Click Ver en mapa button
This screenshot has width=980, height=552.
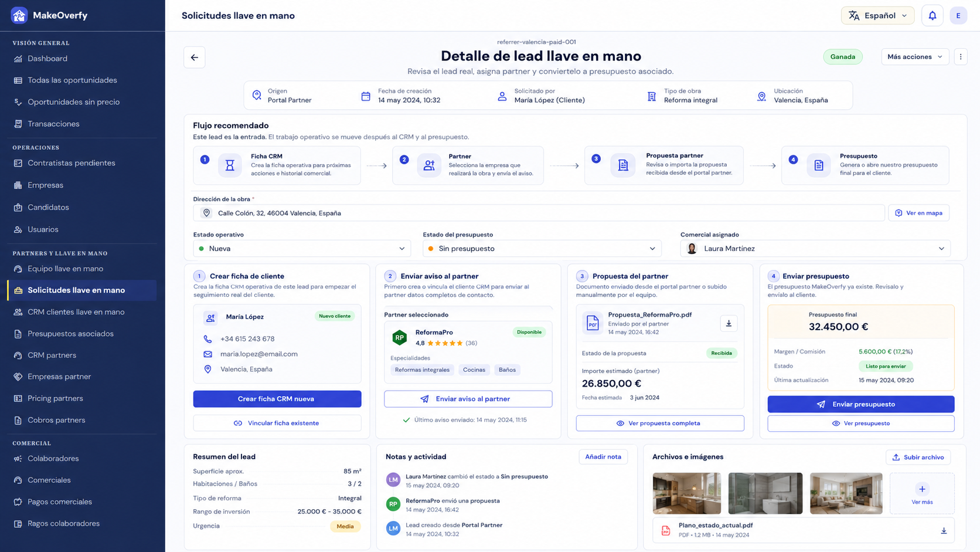coord(918,213)
